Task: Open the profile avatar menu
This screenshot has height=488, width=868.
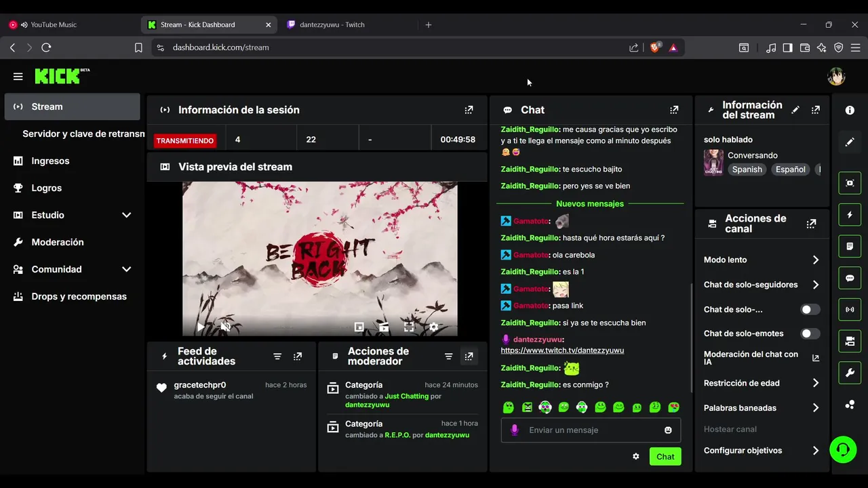Action: pyautogui.click(x=836, y=77)
